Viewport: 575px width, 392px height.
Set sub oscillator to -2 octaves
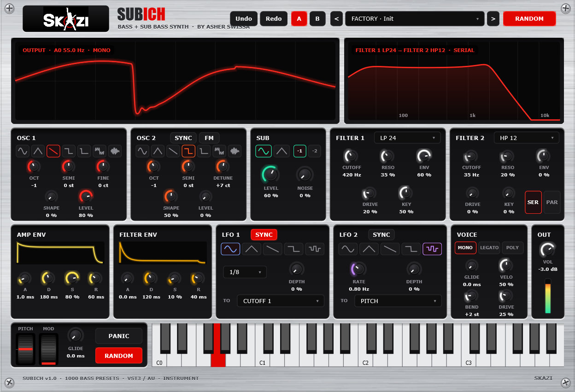[315, 151]
